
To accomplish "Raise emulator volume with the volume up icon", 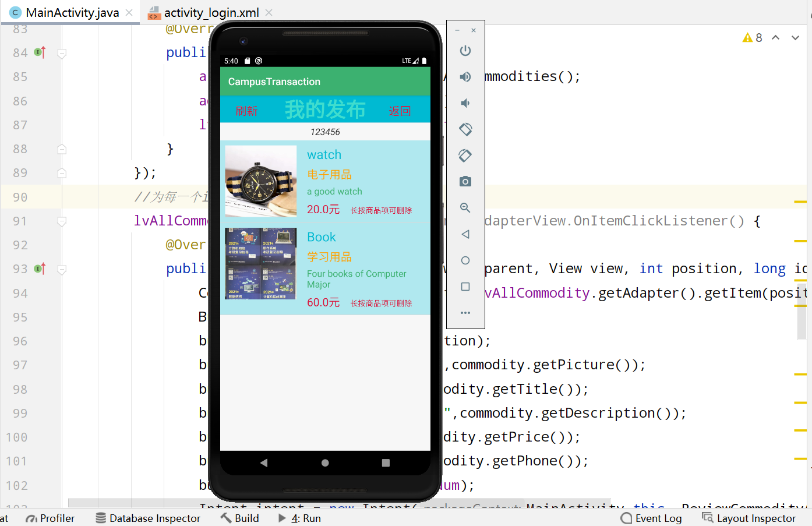I will coord(465,77).
